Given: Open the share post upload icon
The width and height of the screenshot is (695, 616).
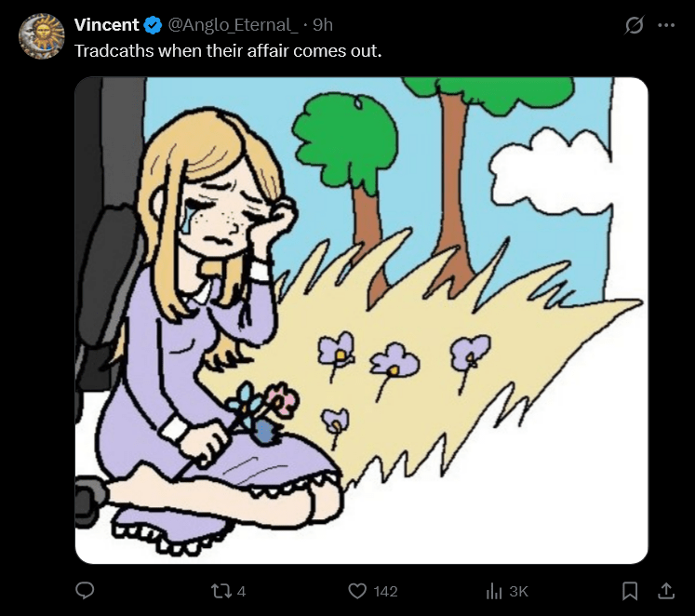Looking at the screenshot, I should point(666,591).
